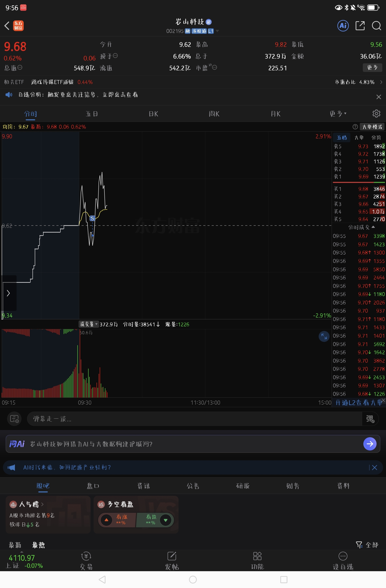Viewport: 386px width, 588px height.
Task: Tap 设自选 to add to watchlist
Action: [x=343, y=561]
